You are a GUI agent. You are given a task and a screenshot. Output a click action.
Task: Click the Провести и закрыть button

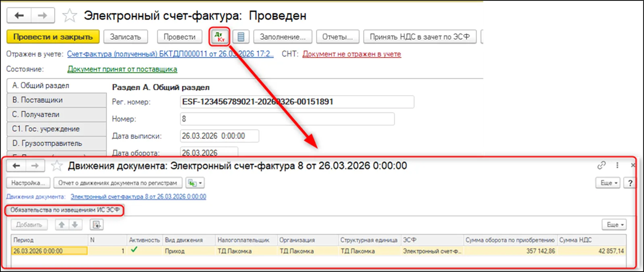click(53, 37)
